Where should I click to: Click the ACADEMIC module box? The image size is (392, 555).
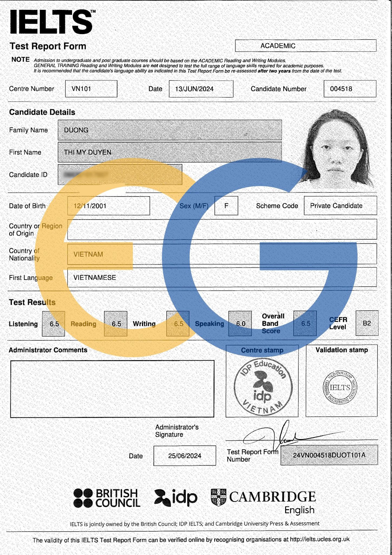(x=305, y=46)
